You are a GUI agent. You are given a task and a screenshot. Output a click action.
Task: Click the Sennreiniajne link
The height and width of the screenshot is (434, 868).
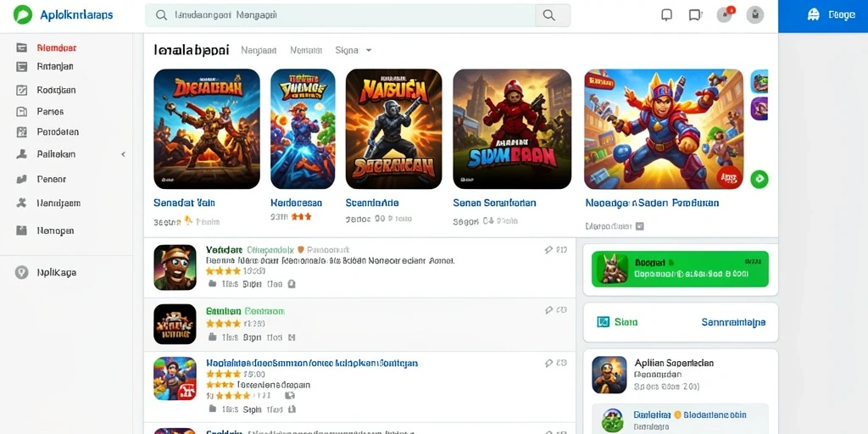[733, 322]
